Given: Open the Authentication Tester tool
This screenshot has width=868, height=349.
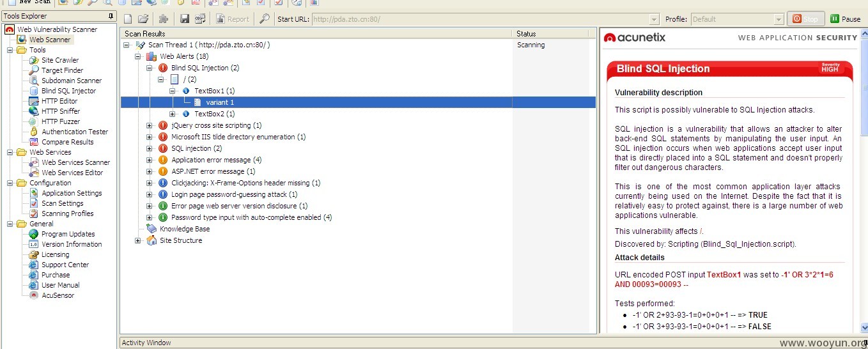Looking at the screenshot, I should [75, 132].
